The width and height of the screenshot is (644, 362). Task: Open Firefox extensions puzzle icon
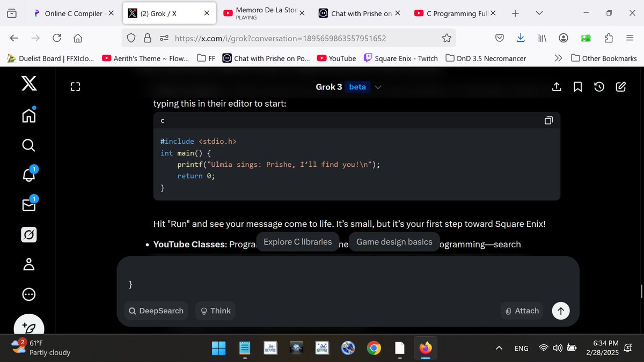(x=609, y=38)
